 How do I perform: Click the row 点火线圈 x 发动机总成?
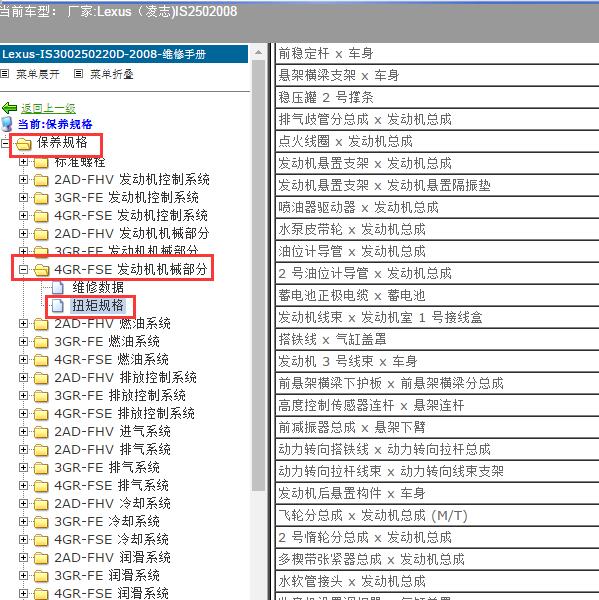tap(437, 141)
